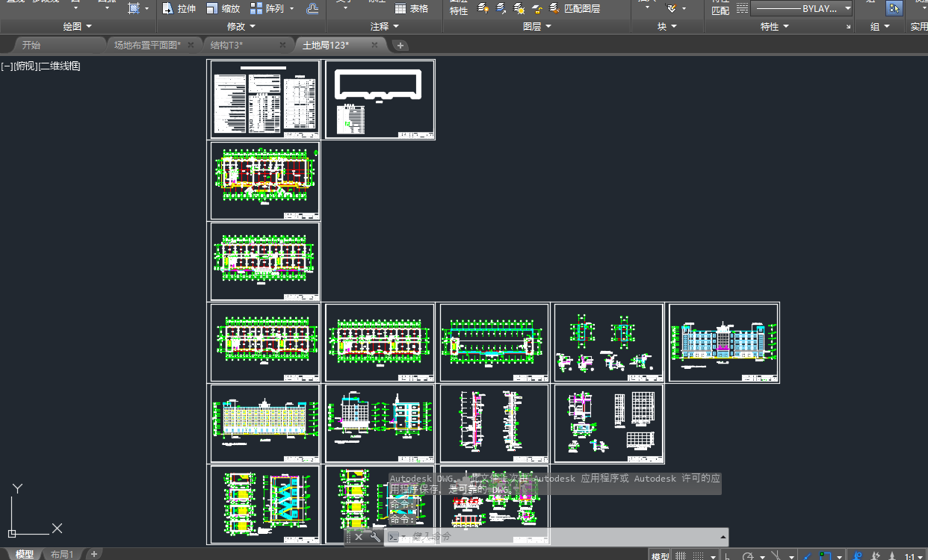
Task: Switch to 场地布置平面图 drawing tab
Action: click(x=147, y=45)
